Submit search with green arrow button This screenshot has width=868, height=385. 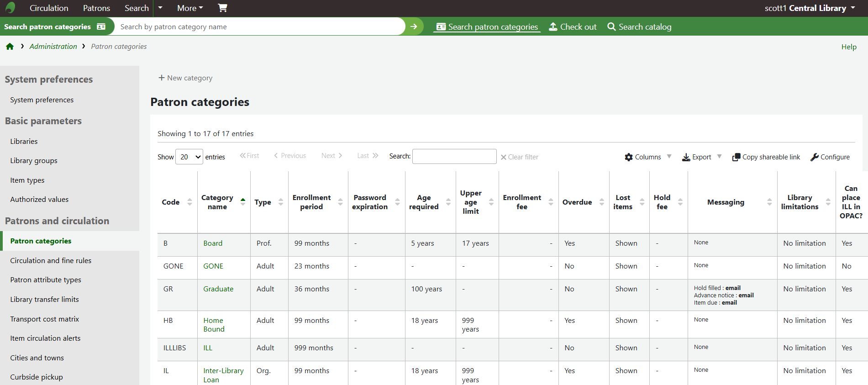pyautogui.click(x=414, y=26)
